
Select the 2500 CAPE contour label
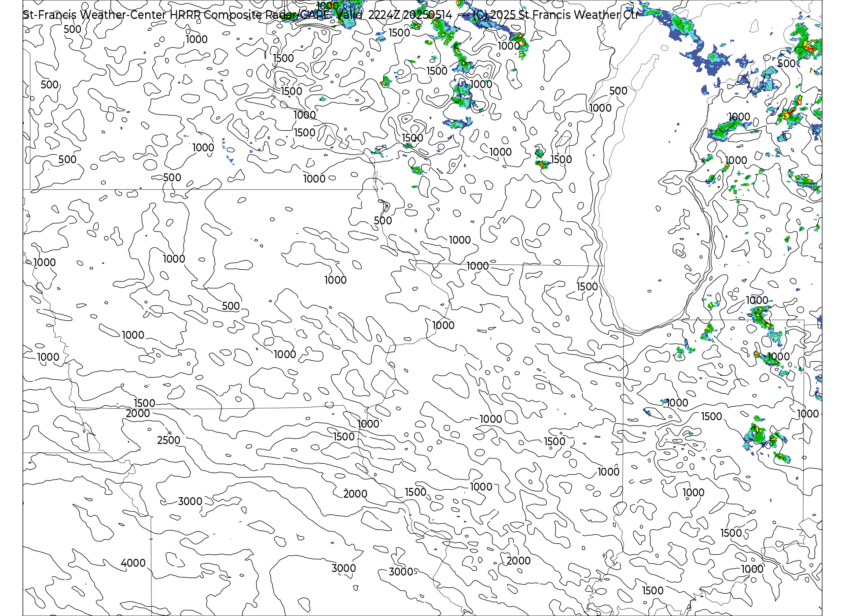click(169, 440)
